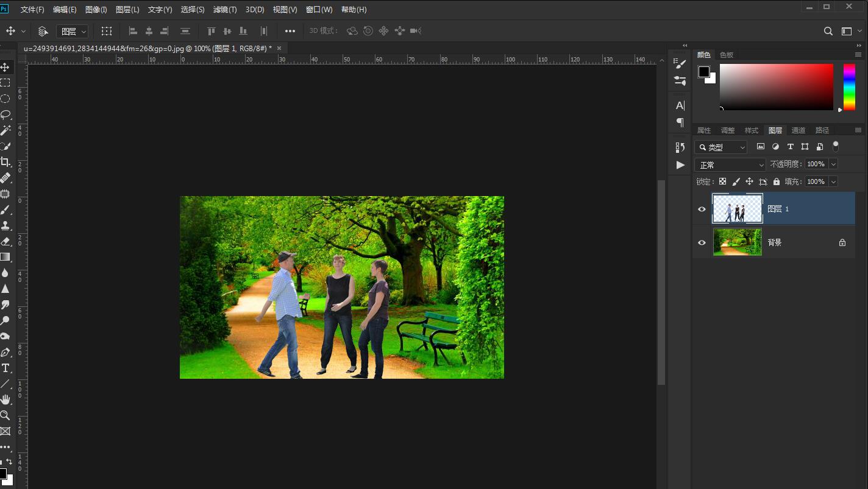Select the Lasso tool
Image resolution: width=868 pixels, height=489 pixels.
(5, 114)
